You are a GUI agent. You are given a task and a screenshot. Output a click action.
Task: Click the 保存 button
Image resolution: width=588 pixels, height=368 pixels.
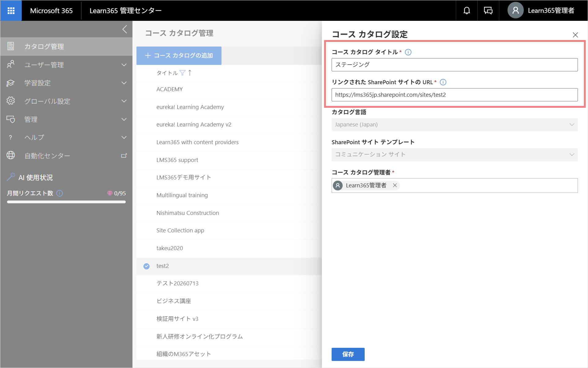click(348, 354)
